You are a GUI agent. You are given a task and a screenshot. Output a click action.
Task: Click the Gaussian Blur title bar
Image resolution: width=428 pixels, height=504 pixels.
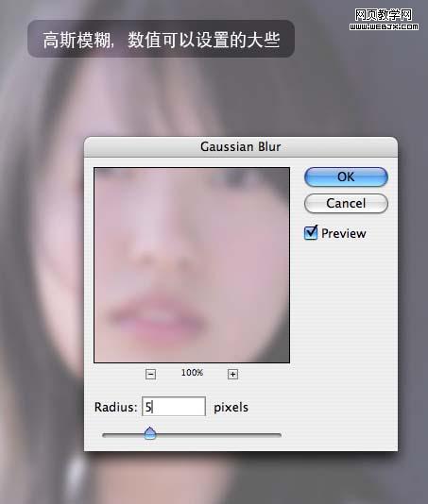[241, 147]
